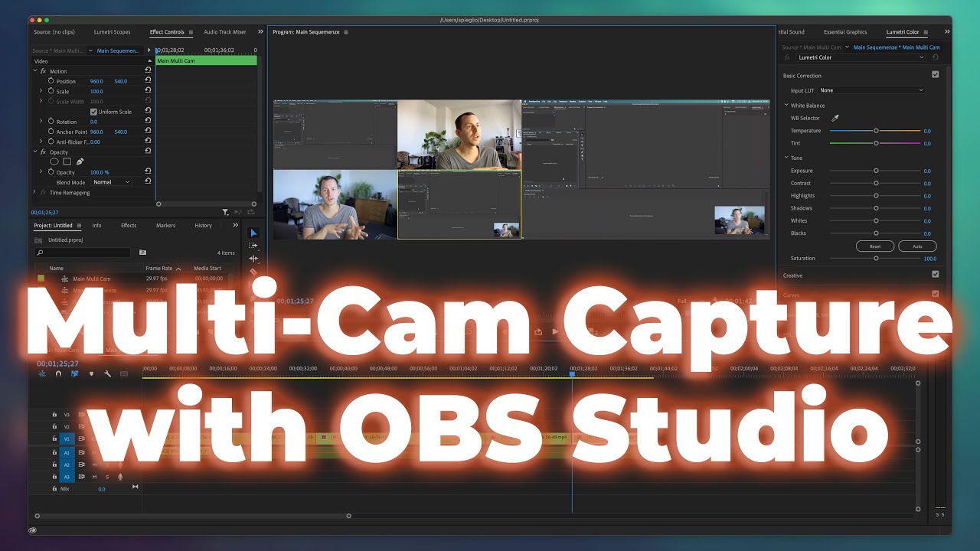Switch to the Lumetri Scopes tab

click(112, 32)
